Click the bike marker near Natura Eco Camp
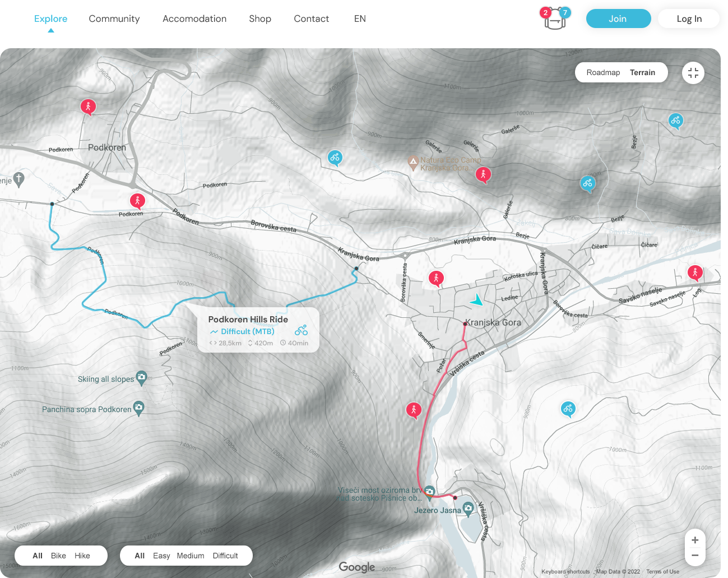728x578 pixels. [335, 158]
